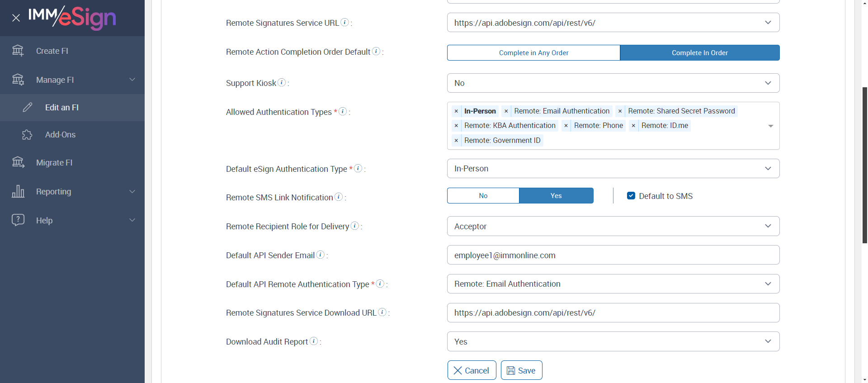Viewport: 868px width, 383px height.
Task: Remove the In-Person authentication tag
Action: pyautogui.click(x=456, y=111)
